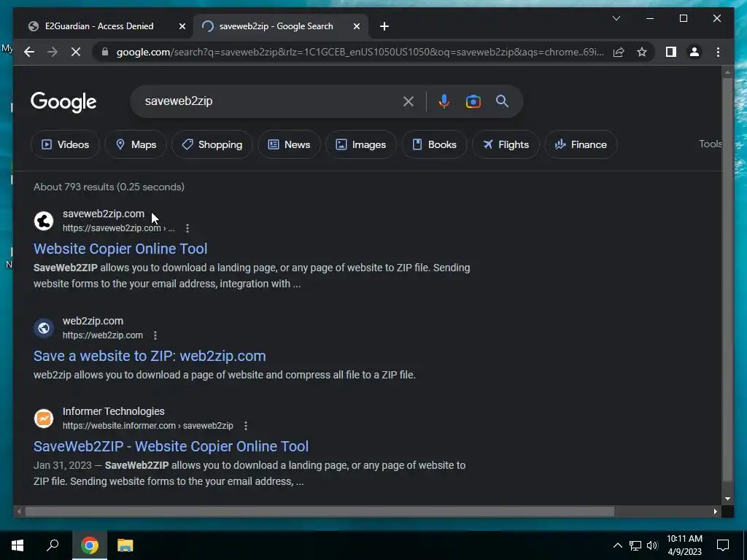Click the saveweb2zip.com site favicon
Screen dimensions: 747x560
click(x=43, y=220)
